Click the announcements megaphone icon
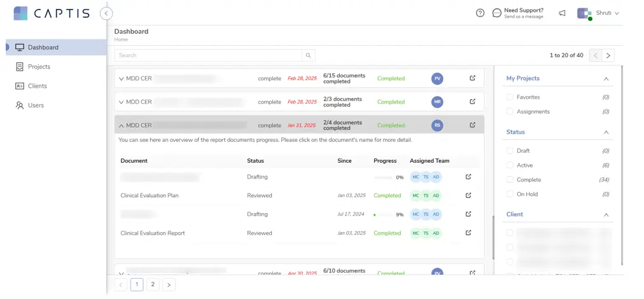This screenshot has height=299, width=644. 562,13
